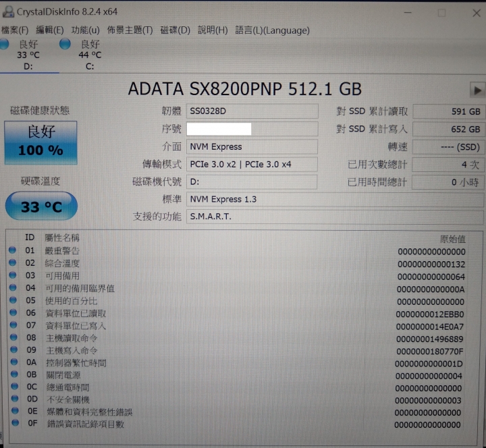Image resolution: width=486 pixels, height=448 pixels.
Task: Open the 說明(H) menu
Action: 213,30
